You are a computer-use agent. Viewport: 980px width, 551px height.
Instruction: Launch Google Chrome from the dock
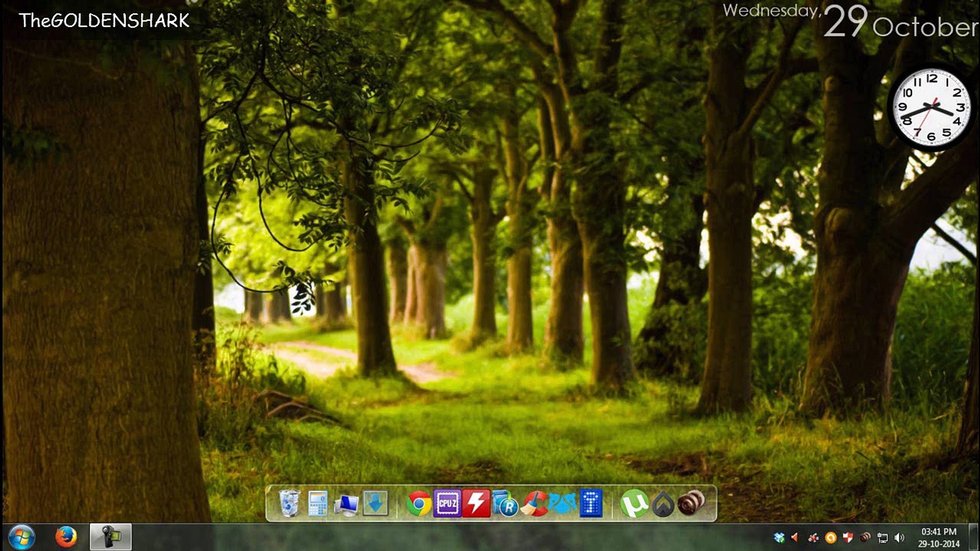point(419,504)
